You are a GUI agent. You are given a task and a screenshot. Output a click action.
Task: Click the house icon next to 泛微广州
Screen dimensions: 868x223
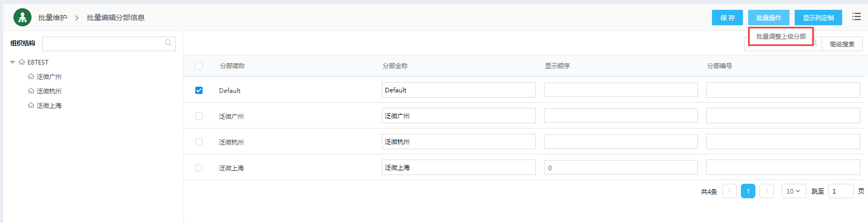point(31,76)
